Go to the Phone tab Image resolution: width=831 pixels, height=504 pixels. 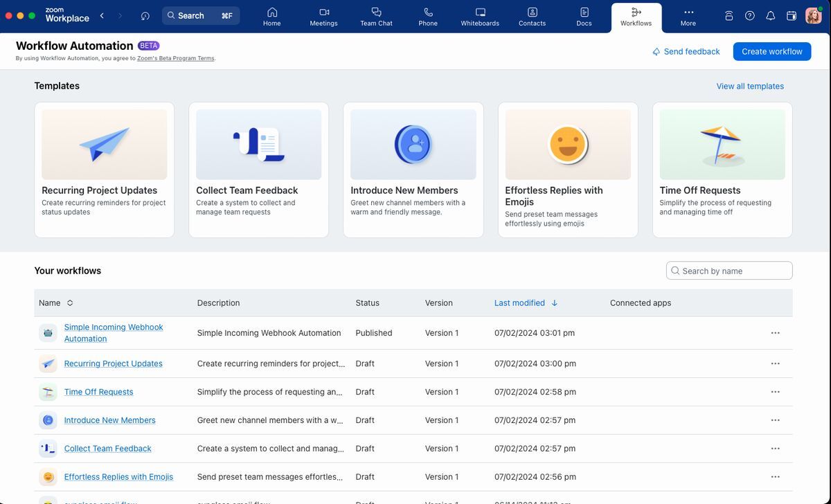428,17
